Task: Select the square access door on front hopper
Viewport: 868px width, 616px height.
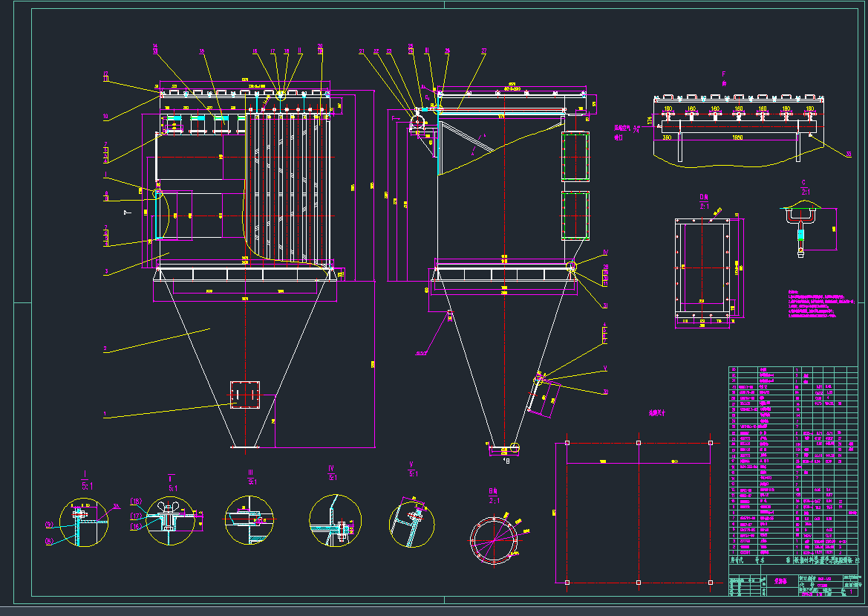Action: click(245, 395)
